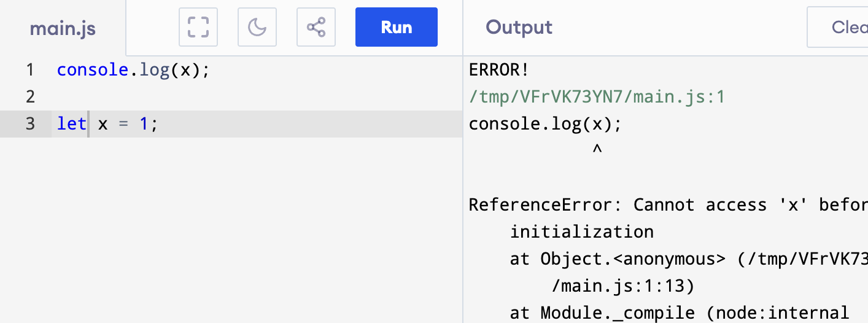868x323 pixels.
Task: Click line number 2 in the gutter
Action: click(x=30, y=97)
